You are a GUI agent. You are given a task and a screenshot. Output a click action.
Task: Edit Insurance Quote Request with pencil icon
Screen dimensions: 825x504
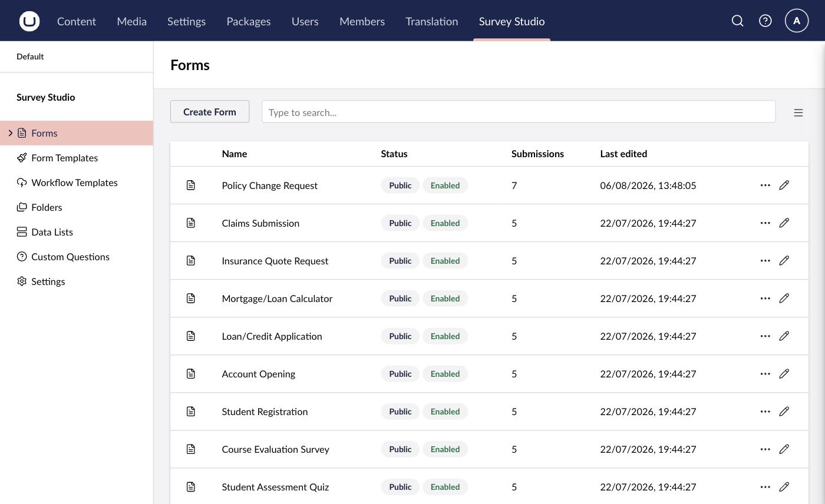pyautogui.click(x=784, y=261)
